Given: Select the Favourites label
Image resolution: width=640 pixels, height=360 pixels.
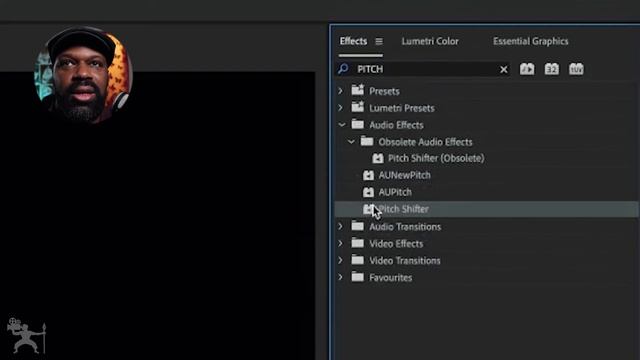Looking at the screenshot, I should pyautogui.click(x=391, y=278).
